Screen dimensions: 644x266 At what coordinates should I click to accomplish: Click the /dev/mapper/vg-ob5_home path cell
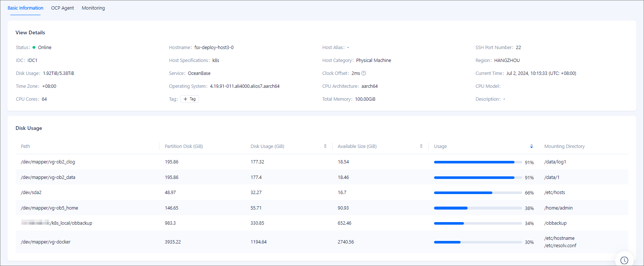click(x=49, y=208)
